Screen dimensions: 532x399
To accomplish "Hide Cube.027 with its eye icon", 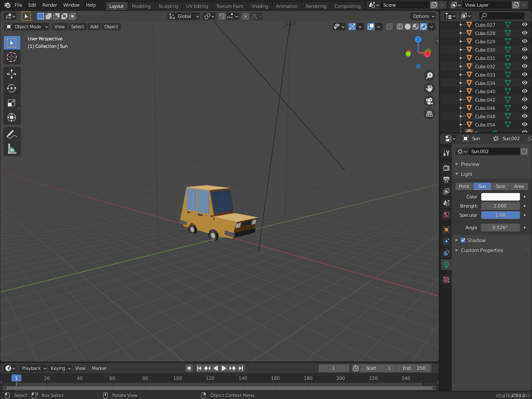I will coord(525,25).
